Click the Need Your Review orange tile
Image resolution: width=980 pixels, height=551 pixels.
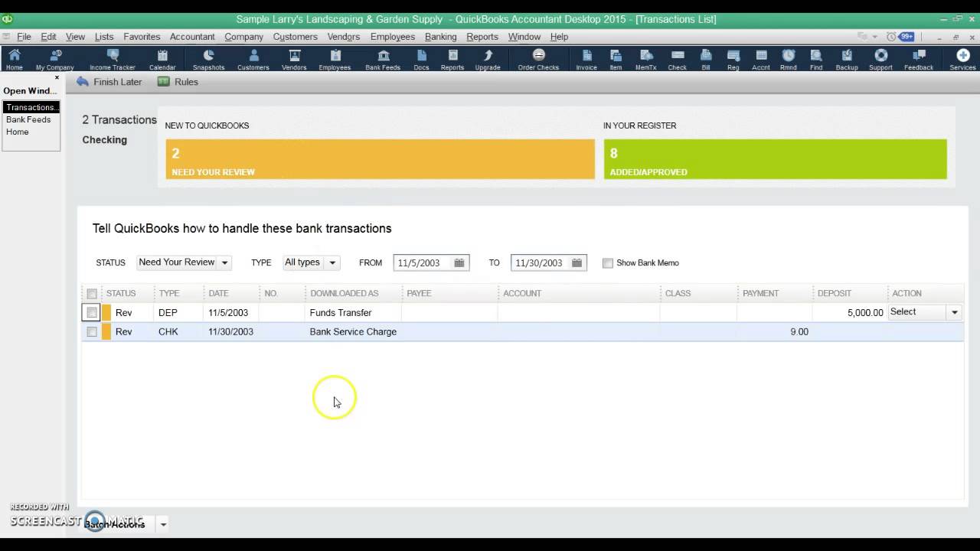tap(380, 159)
